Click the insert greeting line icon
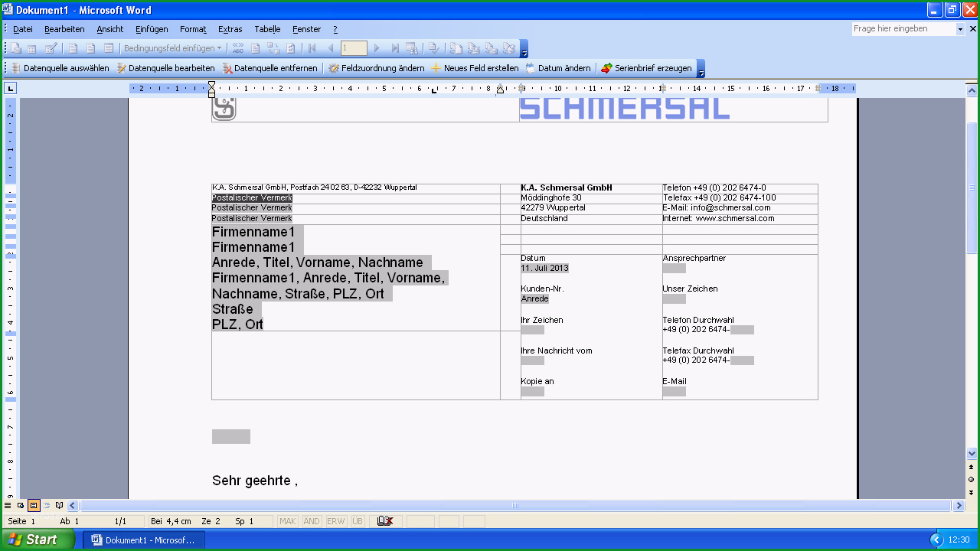Viewport: 980px width, 551px height. point(91,48)
